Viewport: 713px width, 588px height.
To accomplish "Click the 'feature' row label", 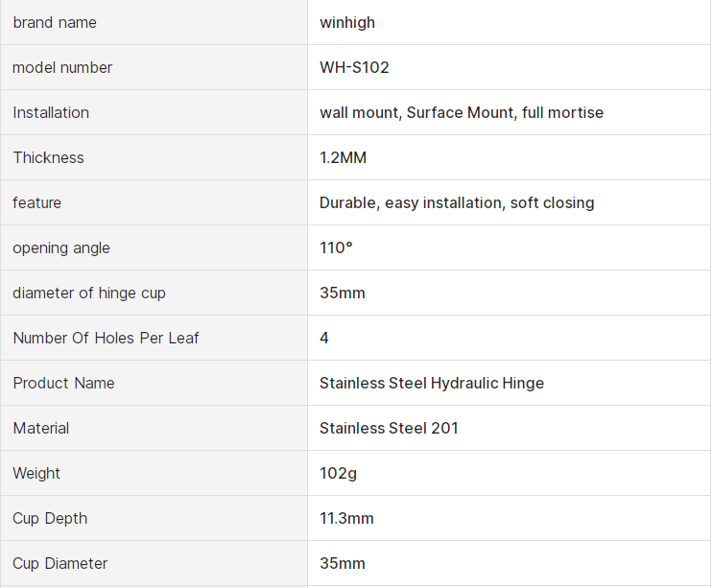I will [x=36, y=202].
